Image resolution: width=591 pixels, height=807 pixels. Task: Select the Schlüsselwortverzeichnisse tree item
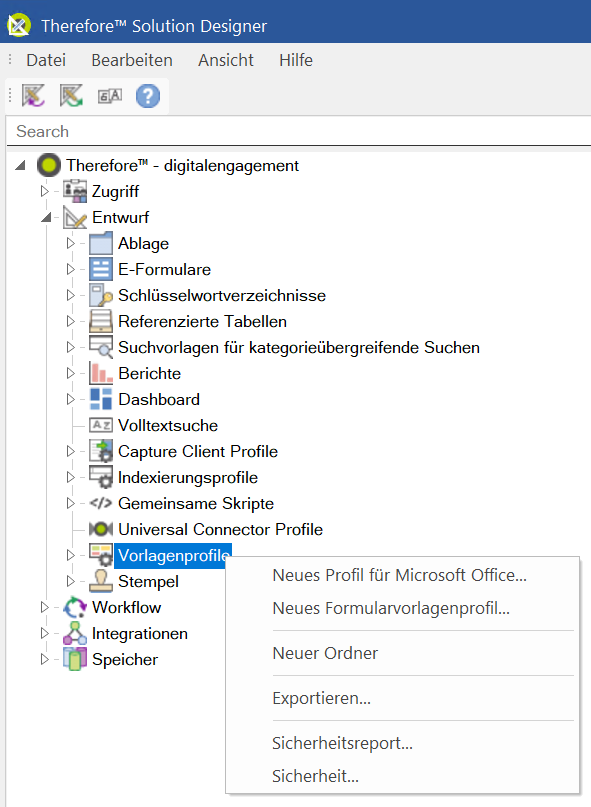click(x=222, y=295)
